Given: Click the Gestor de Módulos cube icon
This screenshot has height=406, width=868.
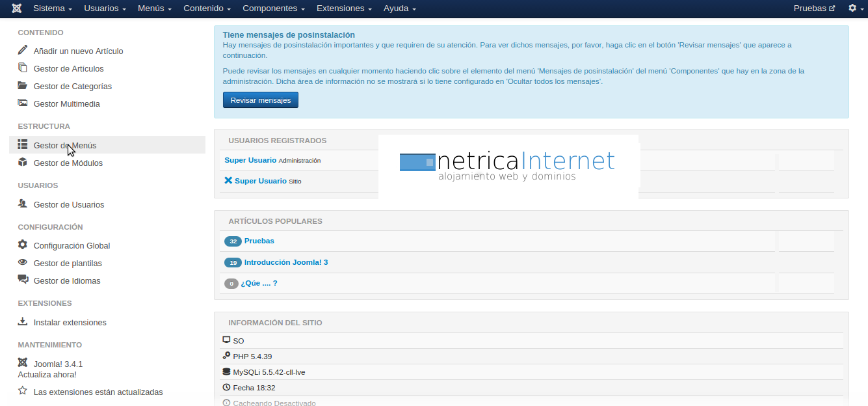Looking at the screenshot, I should [x=23, y=162].
